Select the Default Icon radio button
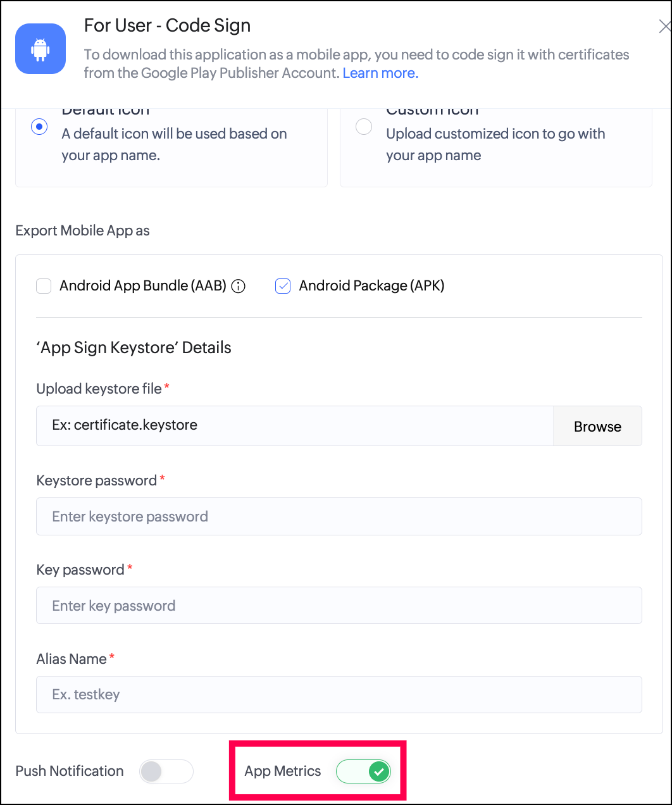This screenshot has height=805, width=672. pos(39,127)
